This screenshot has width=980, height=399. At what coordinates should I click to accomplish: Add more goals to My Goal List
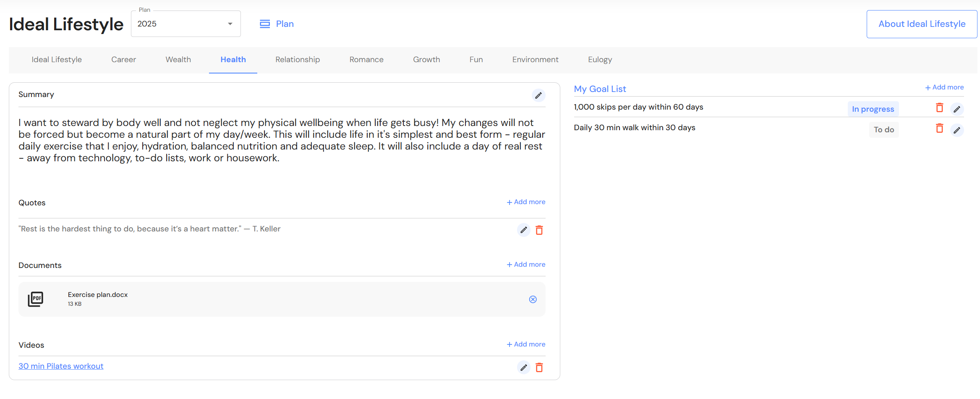(944, 87)
